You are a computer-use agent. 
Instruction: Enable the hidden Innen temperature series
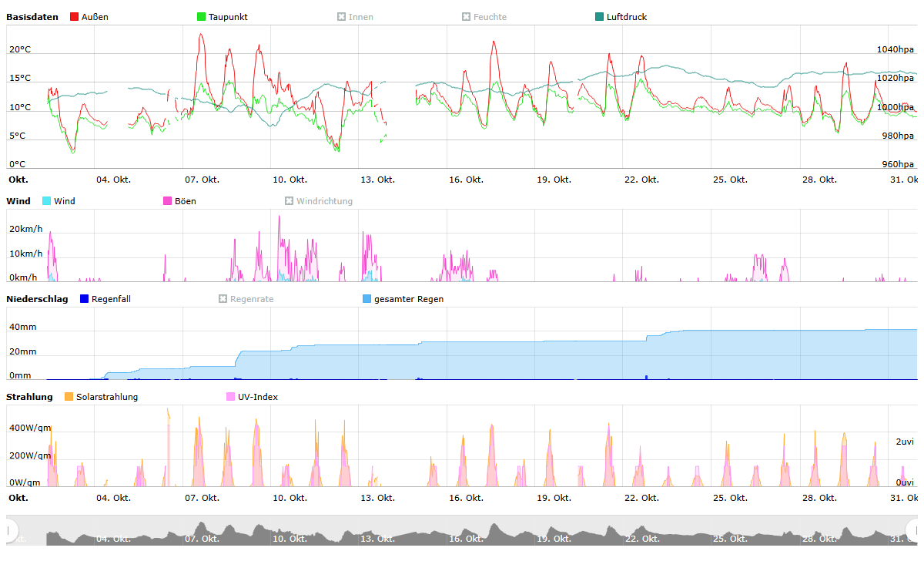pyautogui.click(x=354, y=17)
